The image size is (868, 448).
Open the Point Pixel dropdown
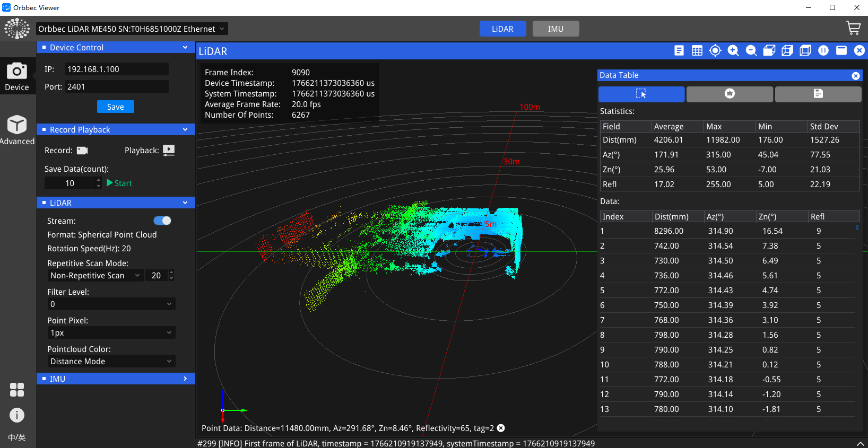point(111,332)
